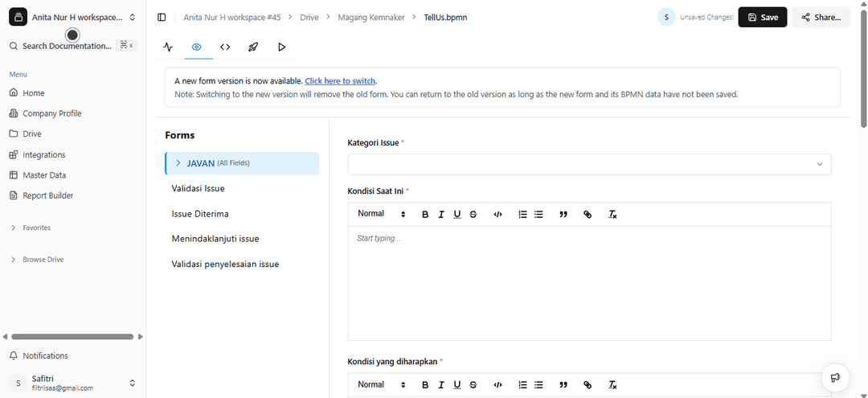Screen dimensions: 868x398
Task: Click the Save button
Action: [x=762, y=17]
